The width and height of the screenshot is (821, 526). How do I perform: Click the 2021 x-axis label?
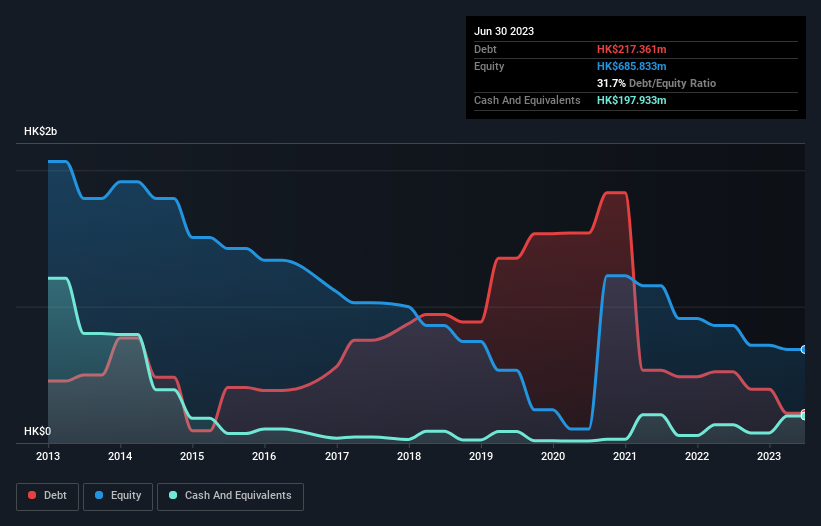(x=625, y=456)
